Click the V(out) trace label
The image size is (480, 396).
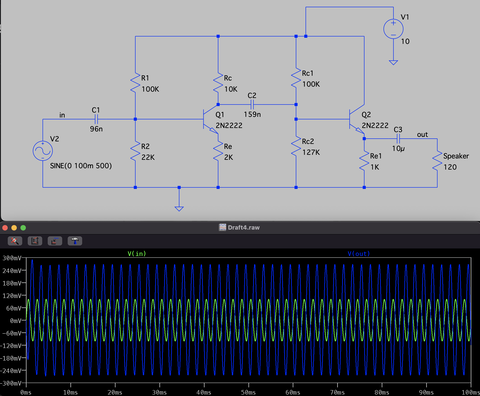click(359, 254)
